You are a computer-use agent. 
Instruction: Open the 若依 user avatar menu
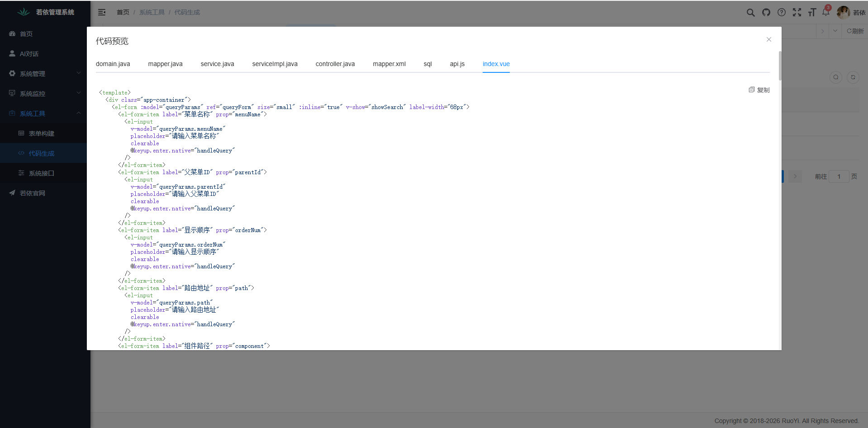[850, 12]
